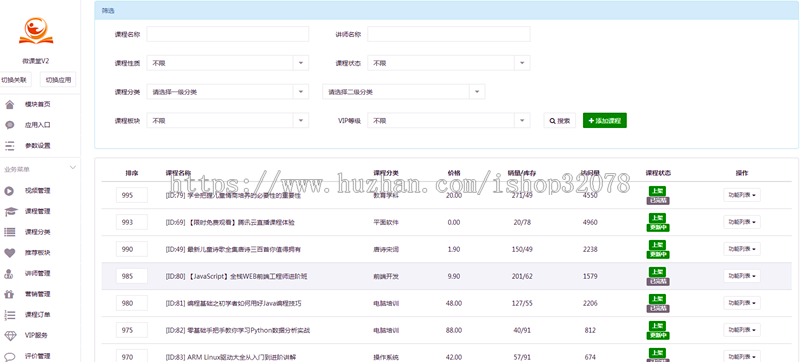This screenshot has width=800, height=362.
Task: Open 课程管理 graduation cap icon
Action: 10,211
